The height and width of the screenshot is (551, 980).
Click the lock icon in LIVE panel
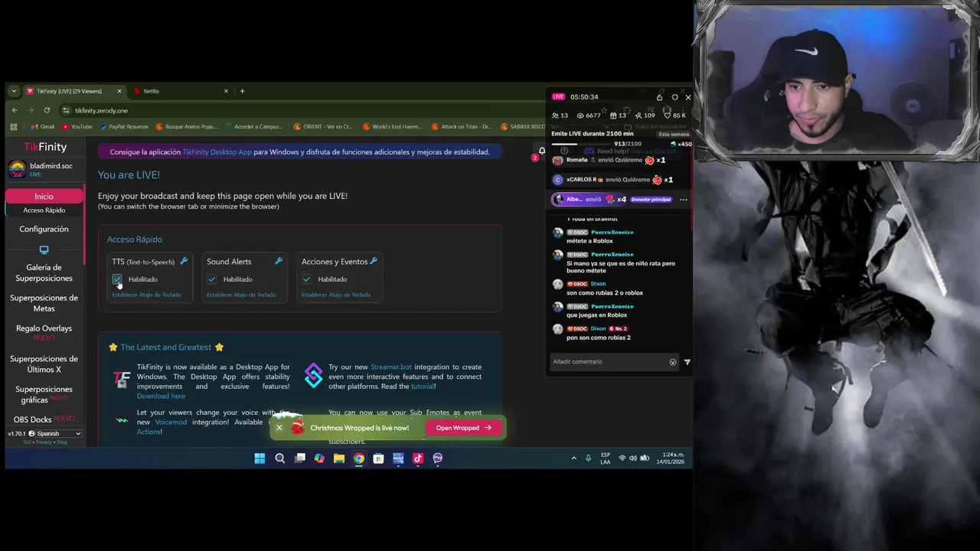coord(659,97)
